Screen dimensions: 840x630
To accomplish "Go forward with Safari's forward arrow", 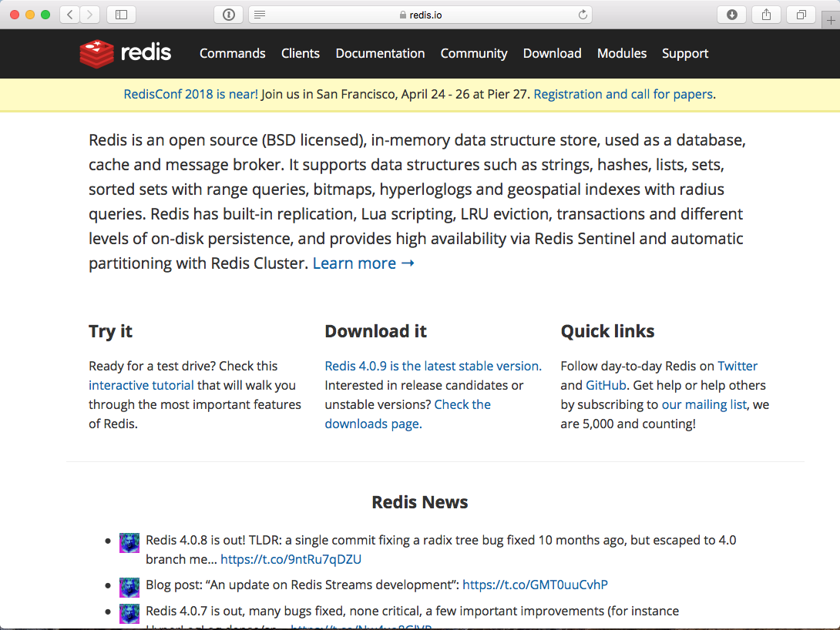I will (90, 15).
